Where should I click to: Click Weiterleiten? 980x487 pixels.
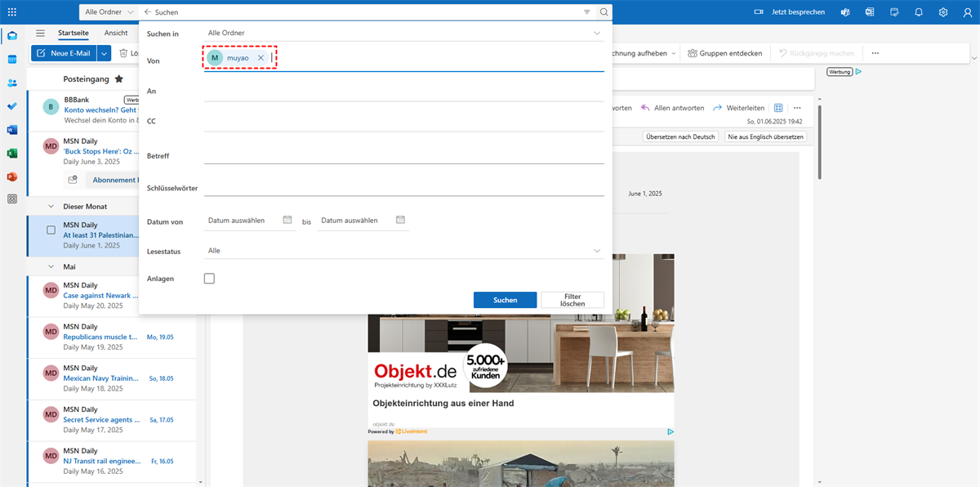click(x=739, y=108)
